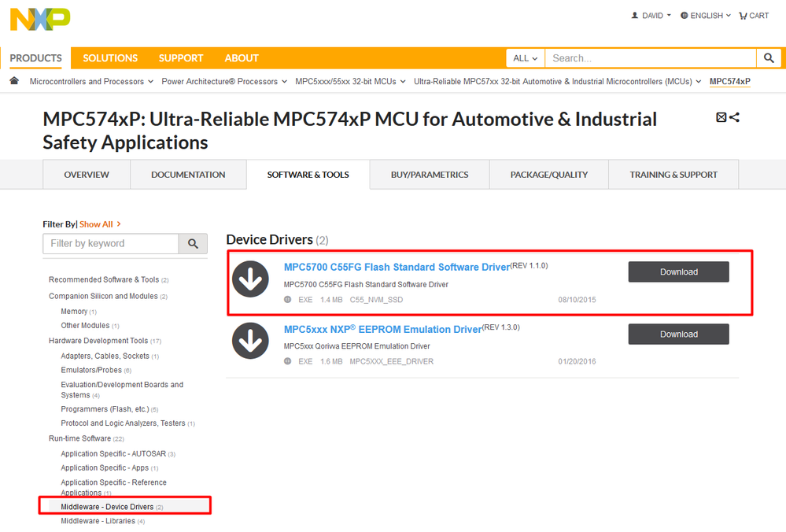The width and height of the screenshot is (786, 532).
Task: Click the share icon beside title
Action: pyautogui.click(x=734, y=117)
